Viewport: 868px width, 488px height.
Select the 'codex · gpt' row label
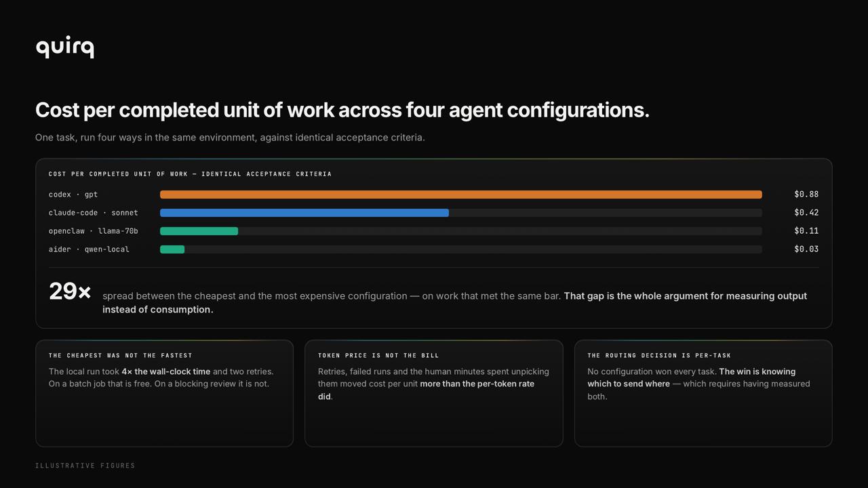click(73, 195)
